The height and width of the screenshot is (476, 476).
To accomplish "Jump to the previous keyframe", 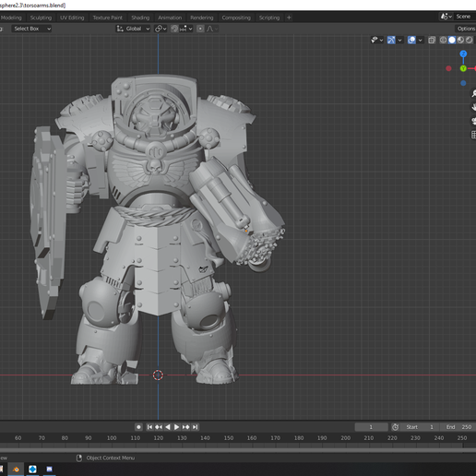I will (x=159, y=427).
